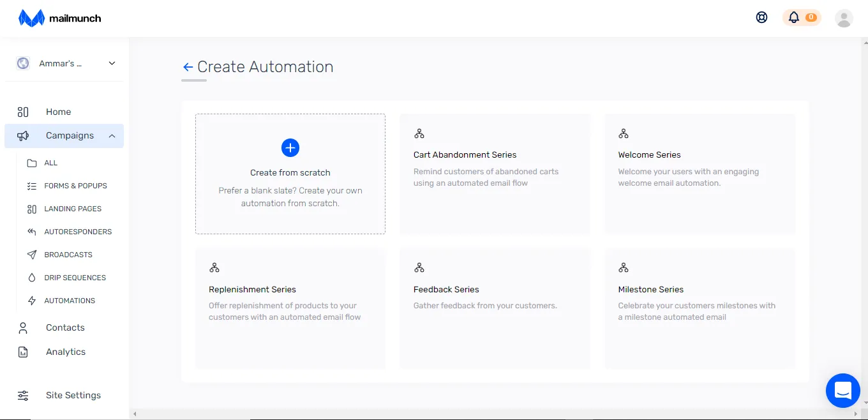Select Campaigns in the sidebar

pos(70,135)
